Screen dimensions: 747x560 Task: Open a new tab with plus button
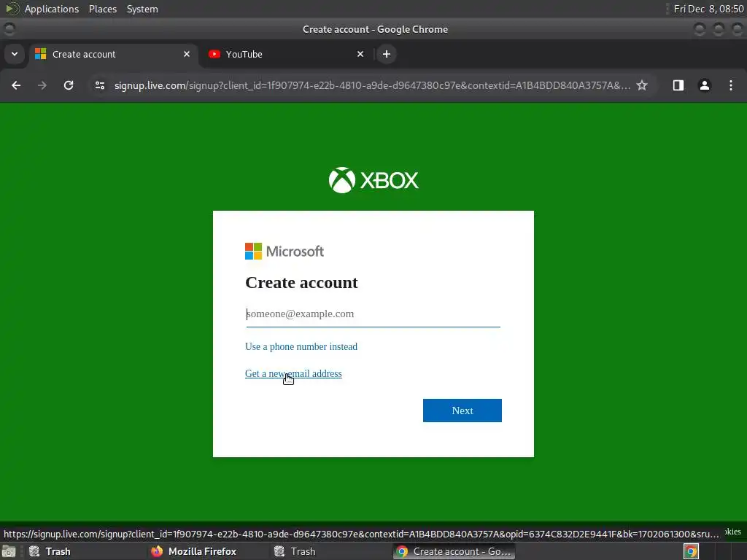[x=387, y=54]
